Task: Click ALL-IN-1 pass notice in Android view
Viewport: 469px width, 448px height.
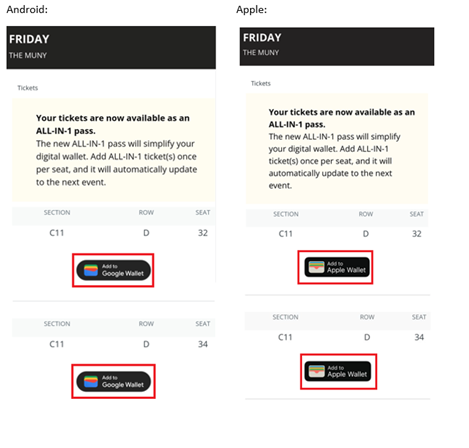Action: [114, 150]
